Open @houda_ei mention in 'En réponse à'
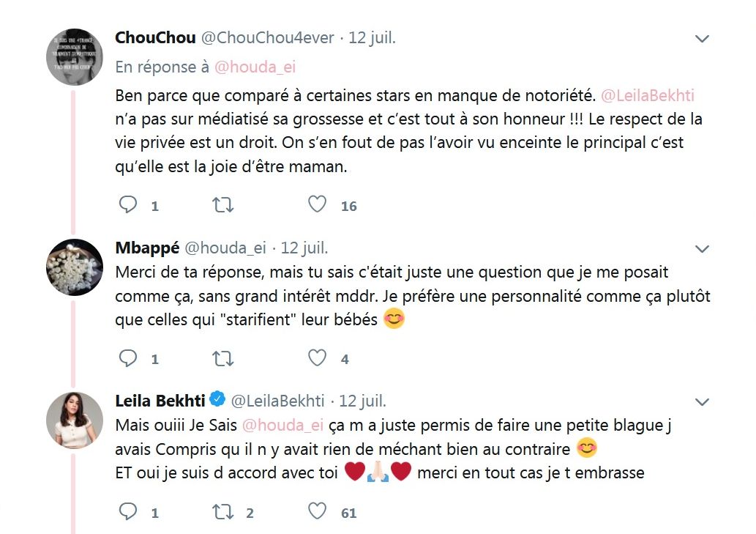This screenshot has width=756, height=534. point(255,67)
